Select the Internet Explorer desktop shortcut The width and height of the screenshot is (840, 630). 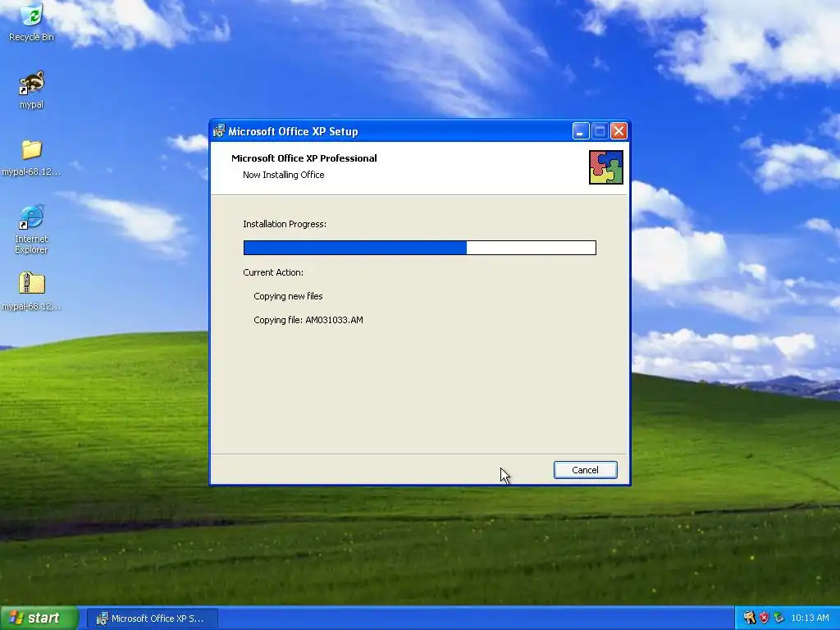tap(32, 229)
